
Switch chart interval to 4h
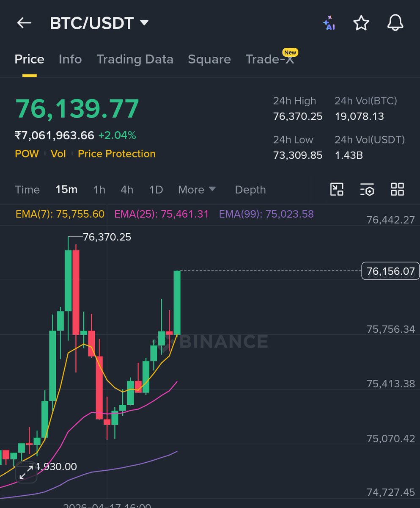[x=127, y=190]
